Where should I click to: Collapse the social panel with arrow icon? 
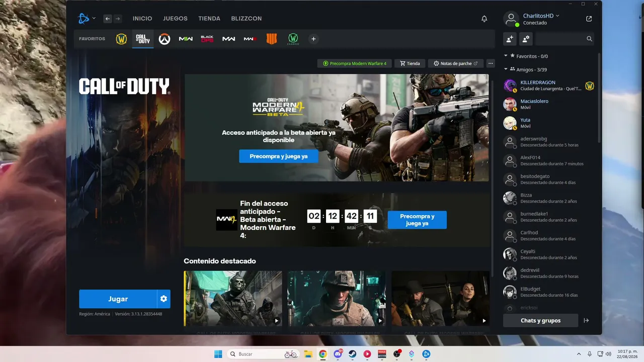click(586, 320)
